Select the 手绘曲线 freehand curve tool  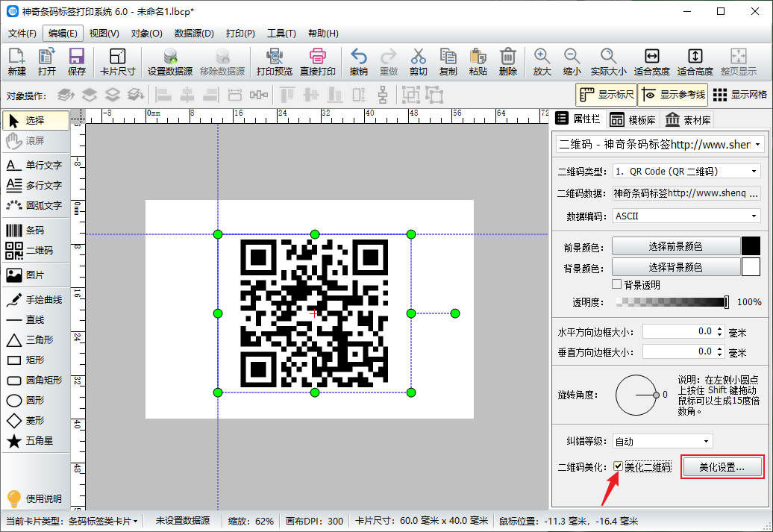(x=35, y=300)
